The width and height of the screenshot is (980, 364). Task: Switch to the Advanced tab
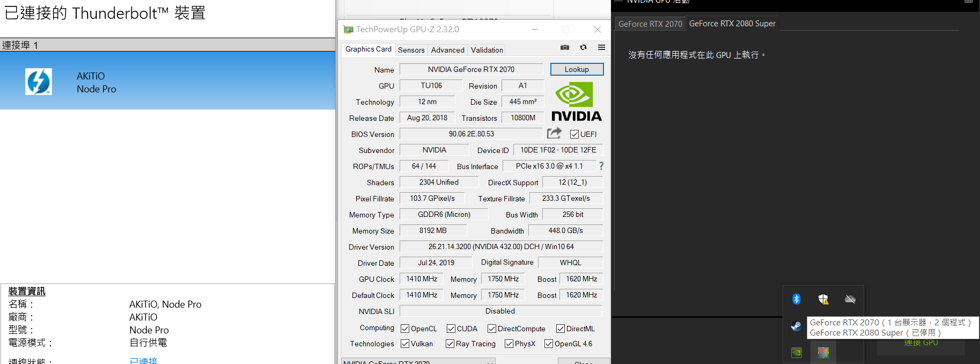(x=448, y=50)
